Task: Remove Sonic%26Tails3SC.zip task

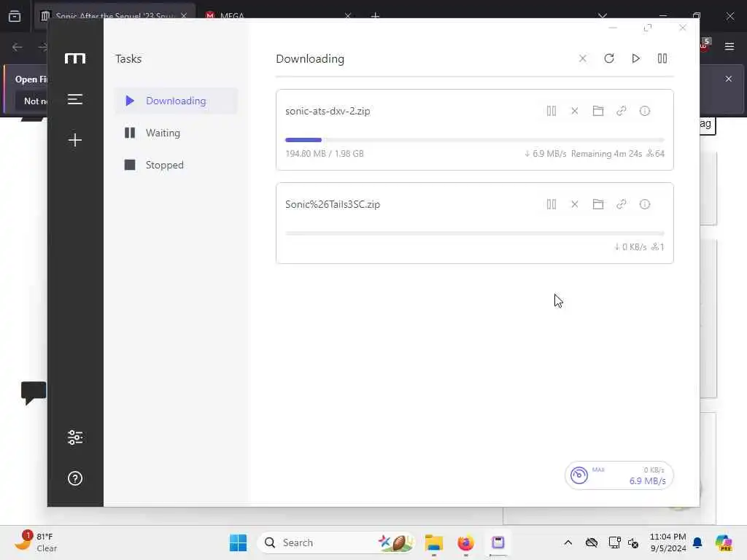Action: tap(575, 204)
